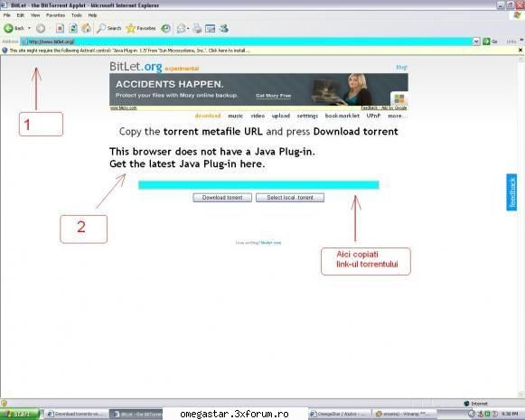
Task: Click the Mail toolbar icon
Action: click(x=181, y=28)
